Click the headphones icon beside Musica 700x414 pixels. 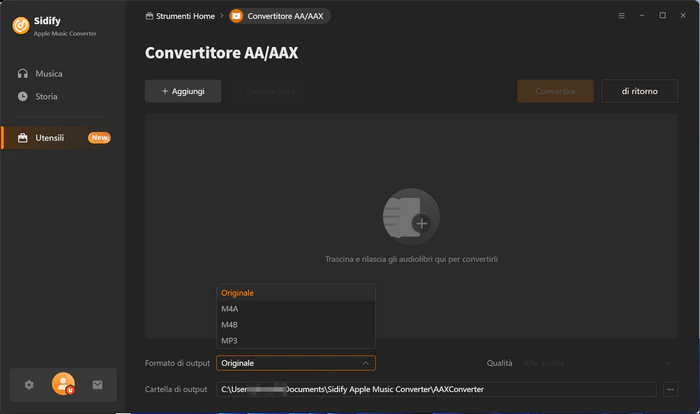coord(23,74)
